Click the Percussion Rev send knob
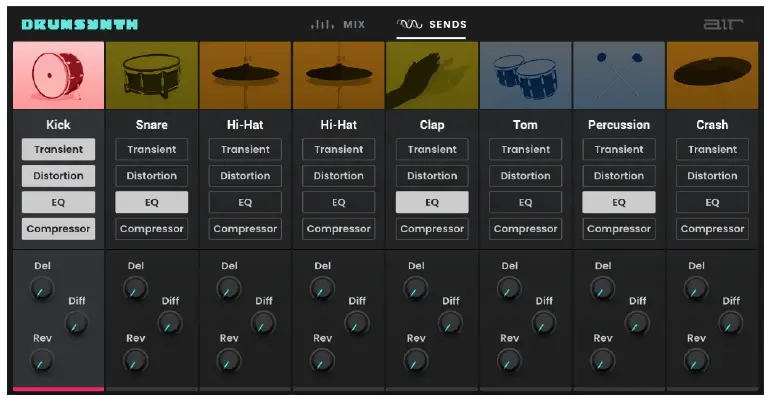 (x=603, y=361)
